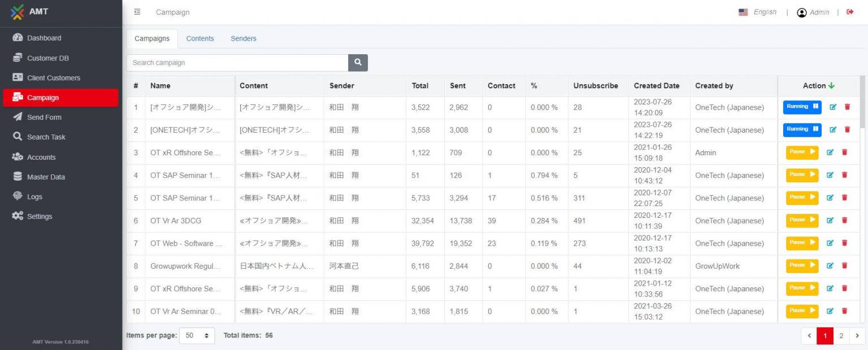Resume paused OT Vr Ar 3DCG campaign
This screenshot has height=350, width=868.
click(x=802, y=220)
